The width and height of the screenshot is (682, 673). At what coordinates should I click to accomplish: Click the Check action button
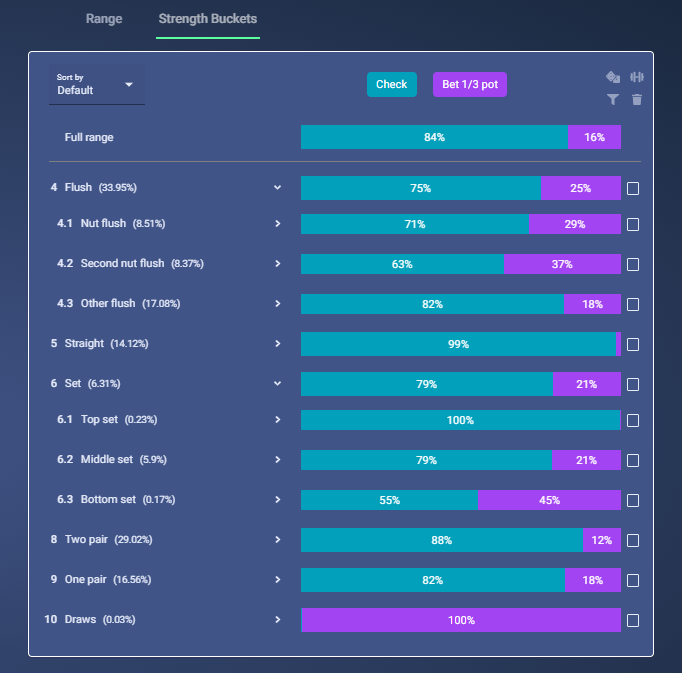[x=392, y=84]
